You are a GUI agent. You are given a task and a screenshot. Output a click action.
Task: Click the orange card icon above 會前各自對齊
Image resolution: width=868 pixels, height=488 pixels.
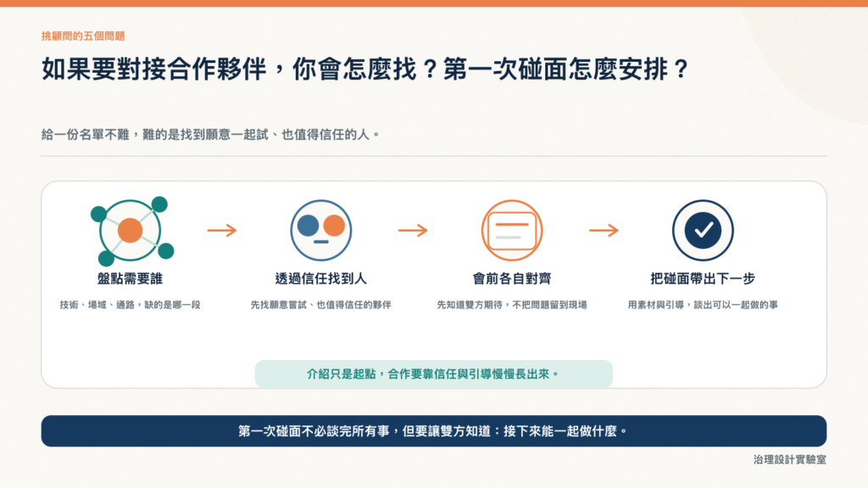click(512, 230)
